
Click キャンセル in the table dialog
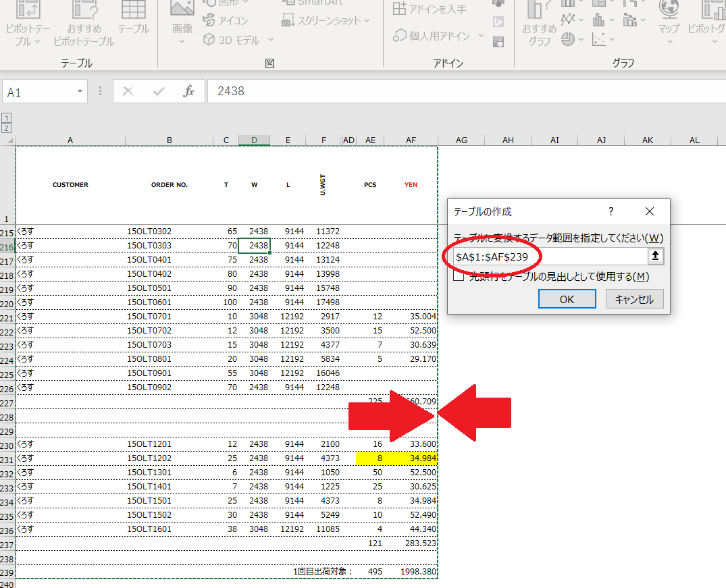point(634,299)
